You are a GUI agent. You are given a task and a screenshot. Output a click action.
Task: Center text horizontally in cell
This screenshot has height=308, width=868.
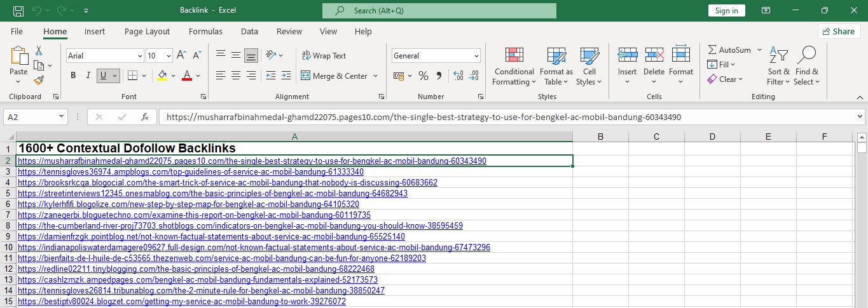click(x=236, y=76)
